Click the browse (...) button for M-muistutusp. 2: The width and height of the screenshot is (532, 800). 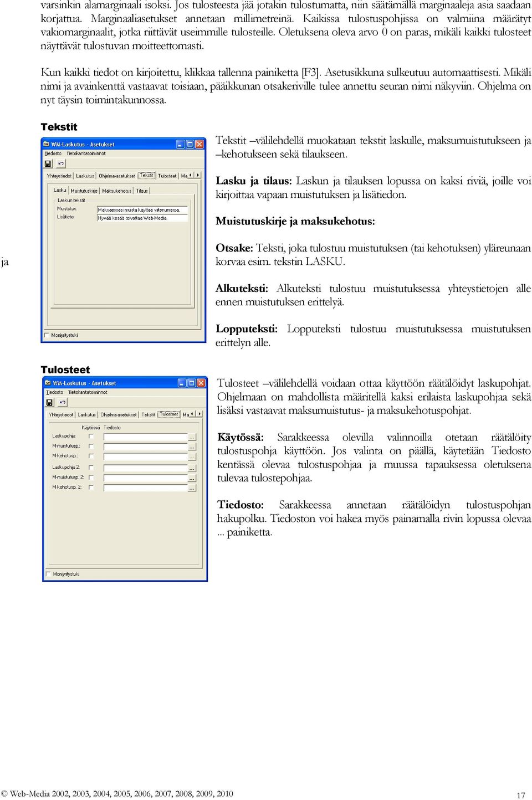click(x=192, y=478)
